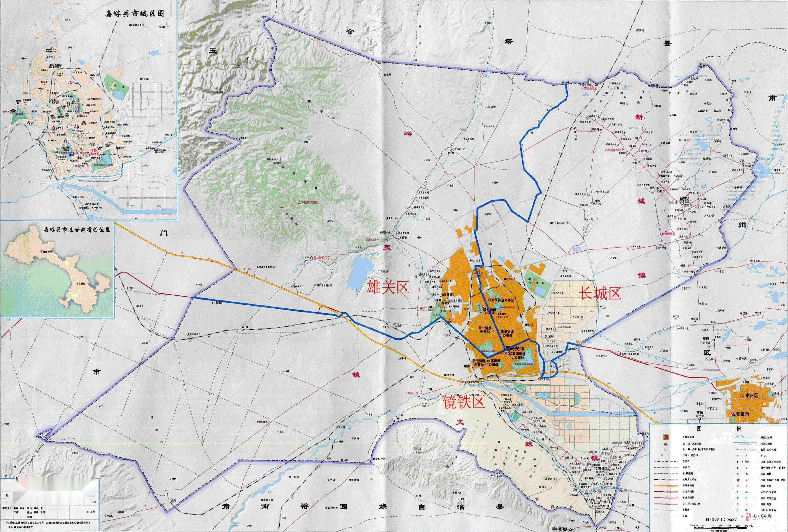788x532 pixels.
Task: Click the red 长城区 district label
Action: point(600,293)
